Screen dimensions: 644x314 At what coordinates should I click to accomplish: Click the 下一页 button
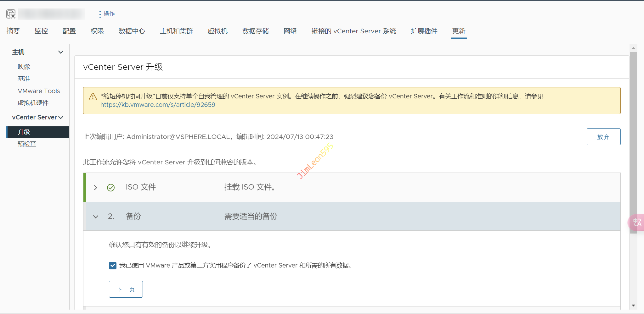pos(126,289)
